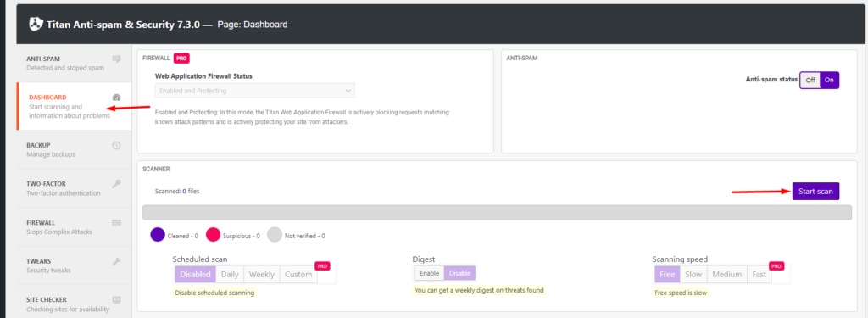Click the Anti-spam chat bubble icon
Viewport: 868px width, 318px height.
coord(116,59)
